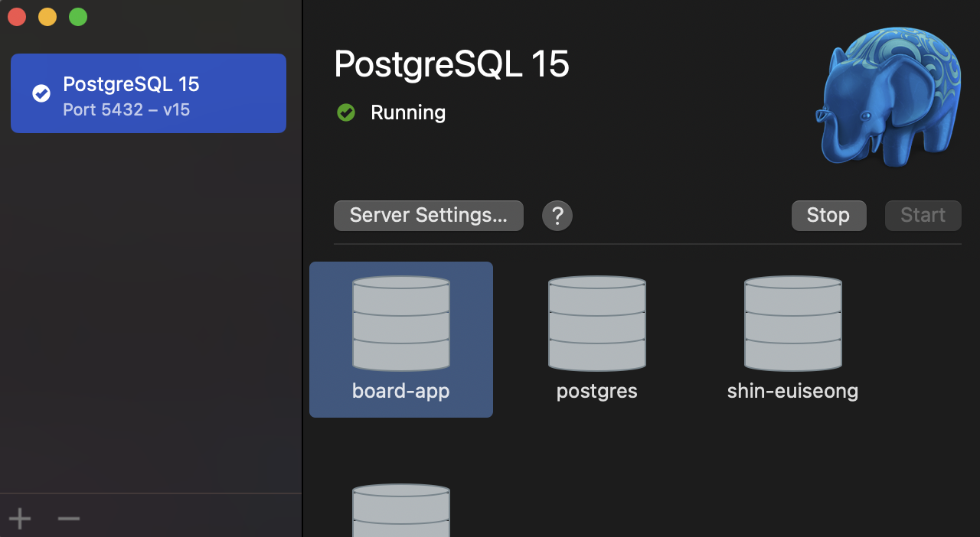Click the help question mark button

coord(557,216)
